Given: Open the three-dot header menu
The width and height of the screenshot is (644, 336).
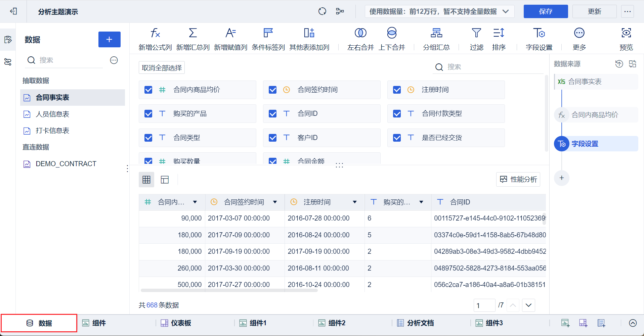Looking at the screenshot, I should coord(627,11).
